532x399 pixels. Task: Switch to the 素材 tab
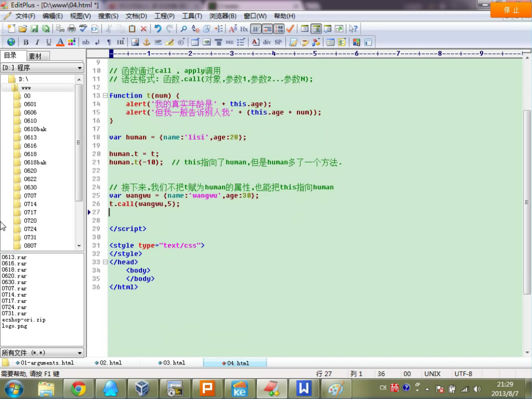pyautogui.click(x=35, y=56)
